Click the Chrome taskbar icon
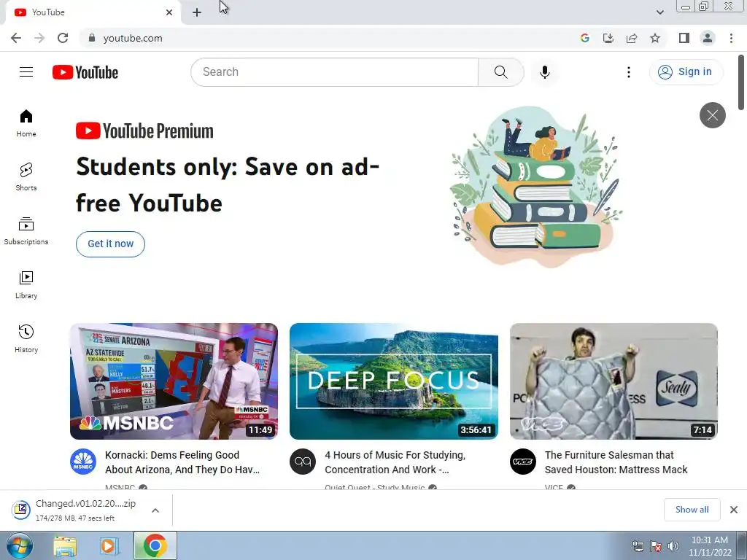 click(x=155, y=545)
